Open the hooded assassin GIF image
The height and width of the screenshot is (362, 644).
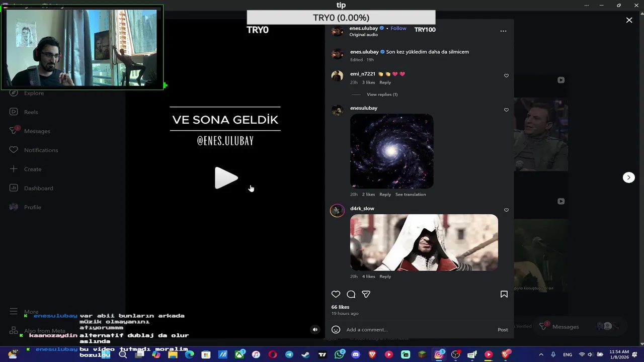pos(424,242)
